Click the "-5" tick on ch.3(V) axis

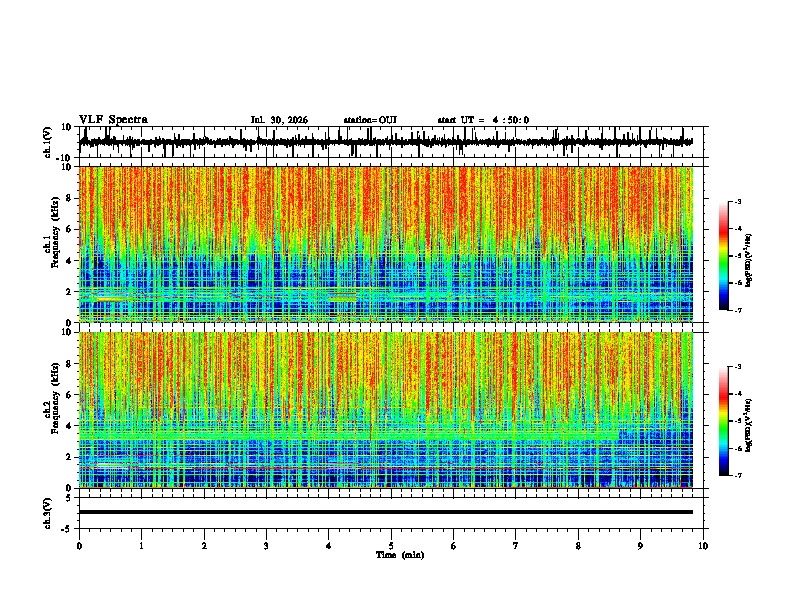point(67,529)
